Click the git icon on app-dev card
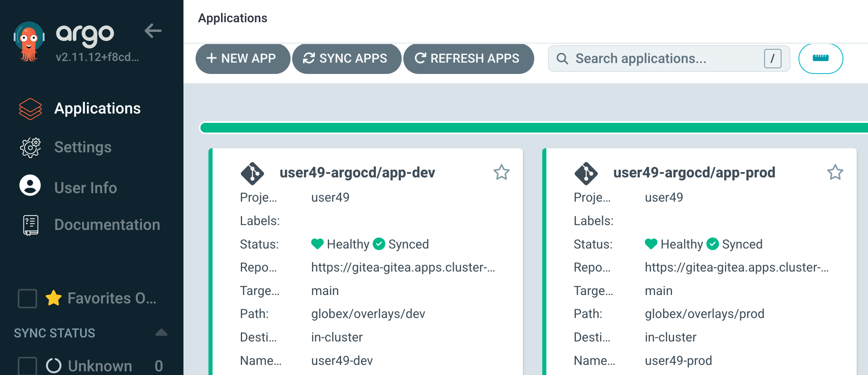The image size is (868, 375). 253,174
